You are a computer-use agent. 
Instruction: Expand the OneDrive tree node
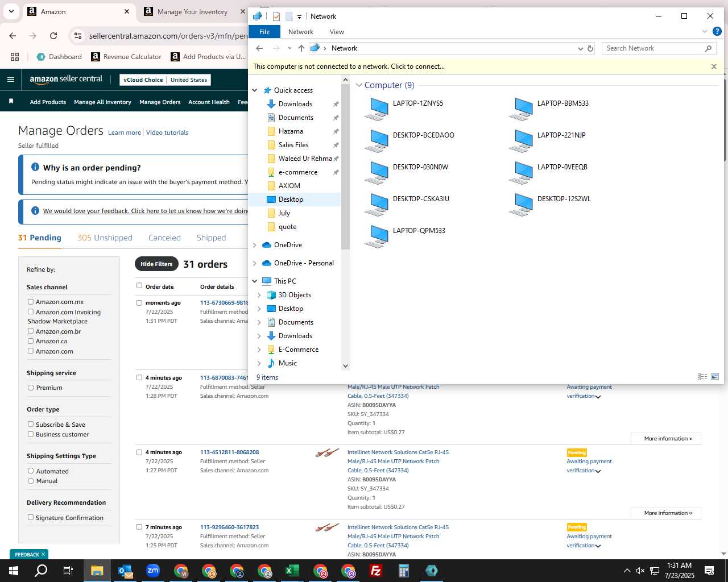[x=255, y=245]
